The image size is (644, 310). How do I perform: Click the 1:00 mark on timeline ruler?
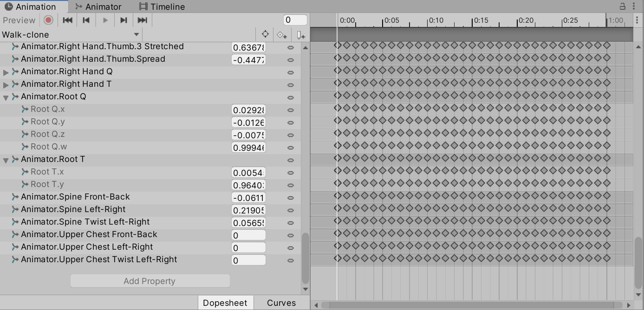point(616,20)
